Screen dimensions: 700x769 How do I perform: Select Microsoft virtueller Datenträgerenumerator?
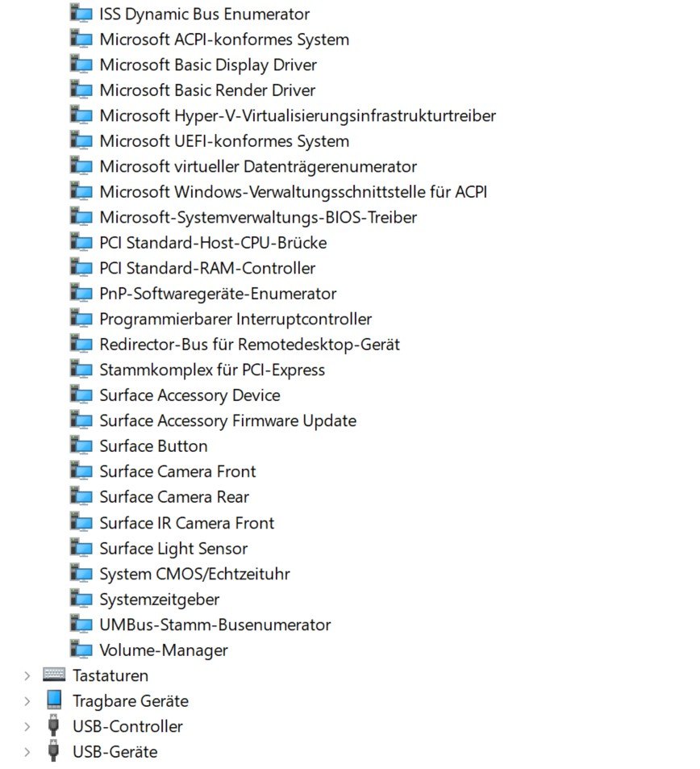click(x=258, y=167)
